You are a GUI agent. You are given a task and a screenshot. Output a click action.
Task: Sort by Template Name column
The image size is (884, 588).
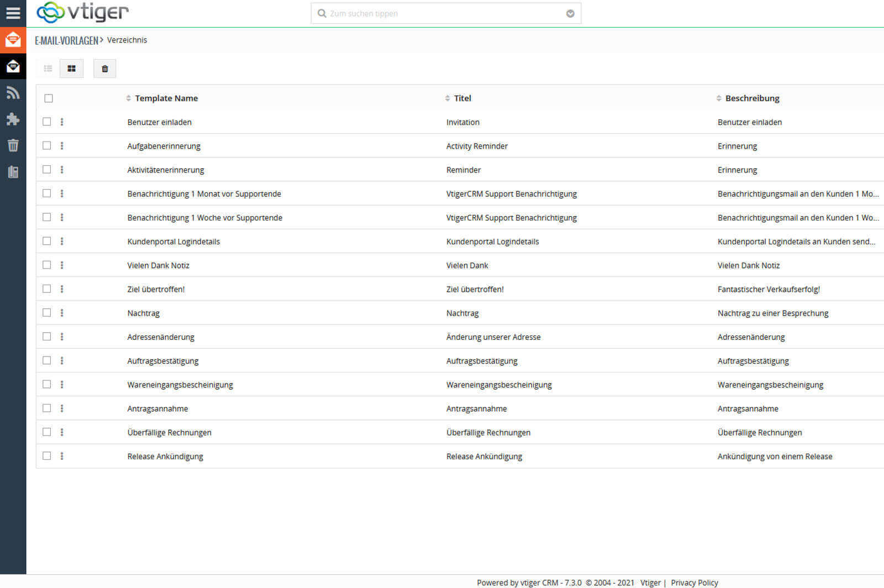[166, 98]
